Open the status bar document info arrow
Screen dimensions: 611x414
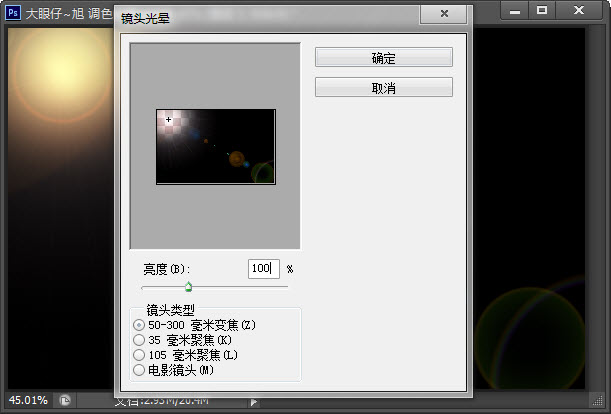click(x=253, y=401)
